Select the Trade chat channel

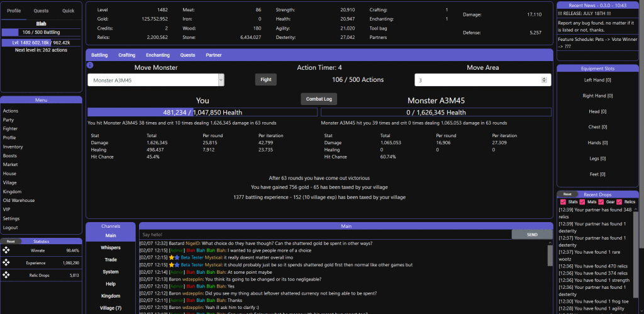[111, 260]
